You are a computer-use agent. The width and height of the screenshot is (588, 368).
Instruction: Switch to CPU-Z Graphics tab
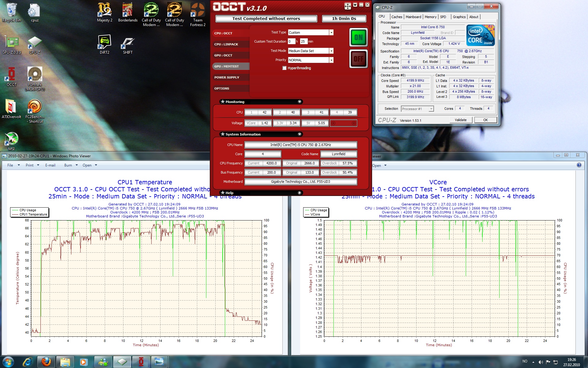click(x=459, y=17)
